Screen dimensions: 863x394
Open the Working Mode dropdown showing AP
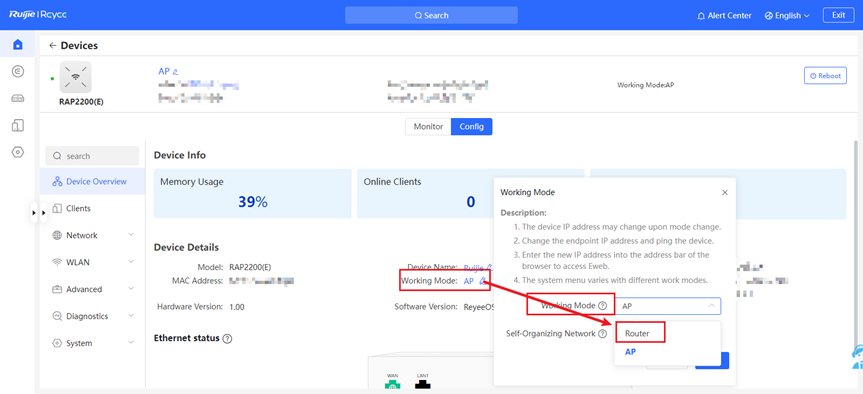pos(668,306)
